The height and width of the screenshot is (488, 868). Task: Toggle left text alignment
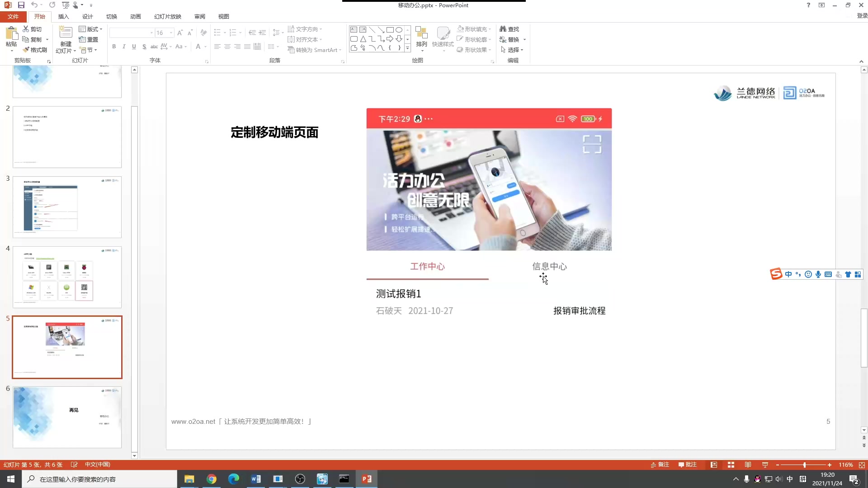point(217,47)
